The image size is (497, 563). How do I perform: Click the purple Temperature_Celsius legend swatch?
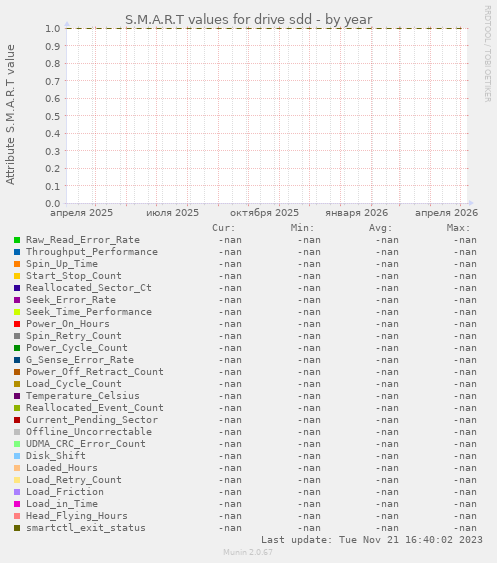click(x=17, y=396)
